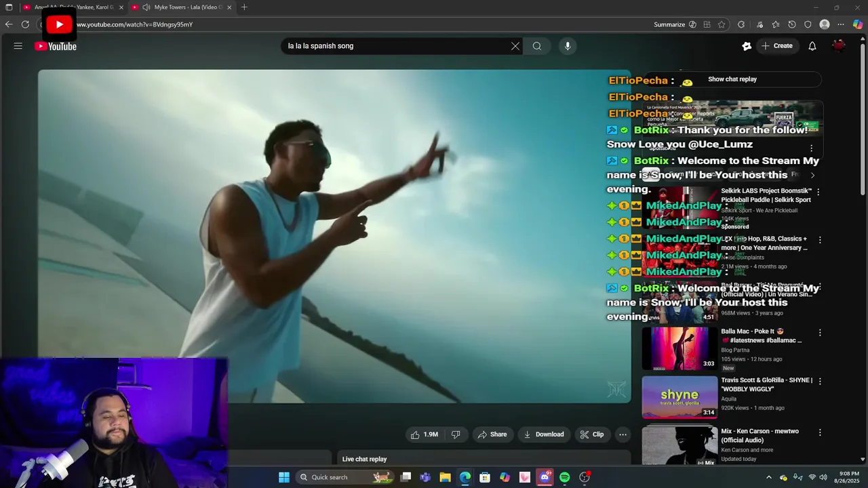The width and height of the screenshot is (868, 488).
Task: Play the Ken Carson mewtwo mix title
Action: coord(760,435)
